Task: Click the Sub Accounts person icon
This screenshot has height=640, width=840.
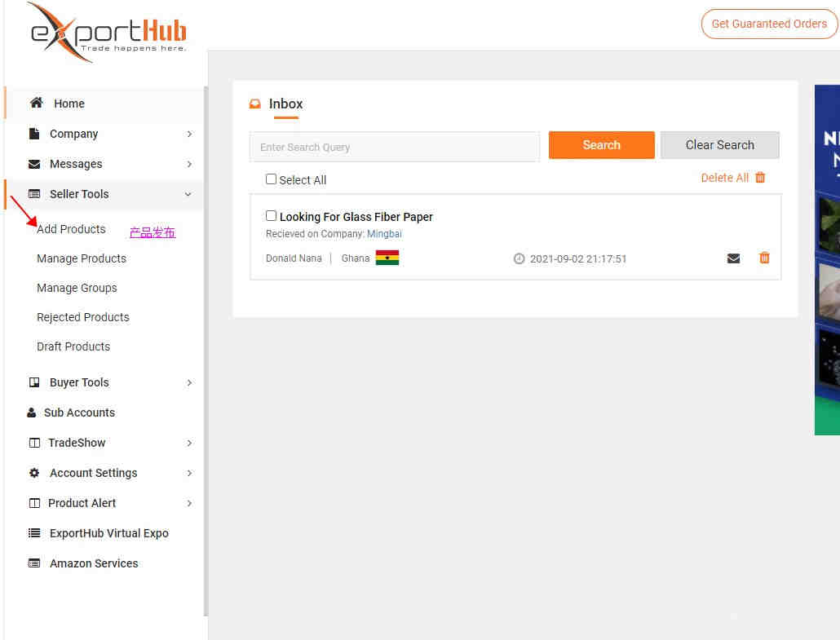Action: tap(32, 413)
